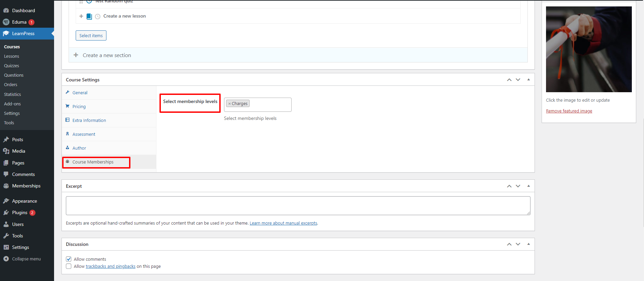Collapse the Discussion panel
This screenshot has height=281, width=644.
(528, 244)
